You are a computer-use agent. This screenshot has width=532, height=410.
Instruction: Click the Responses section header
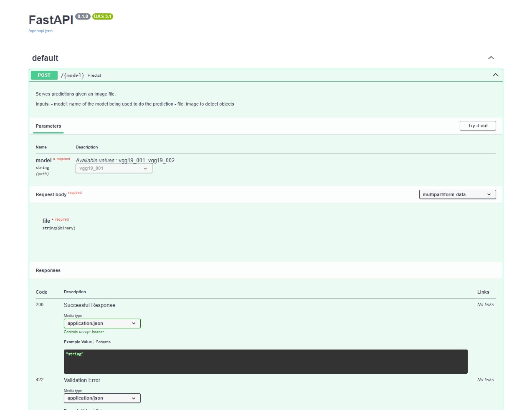click(48, 271)
